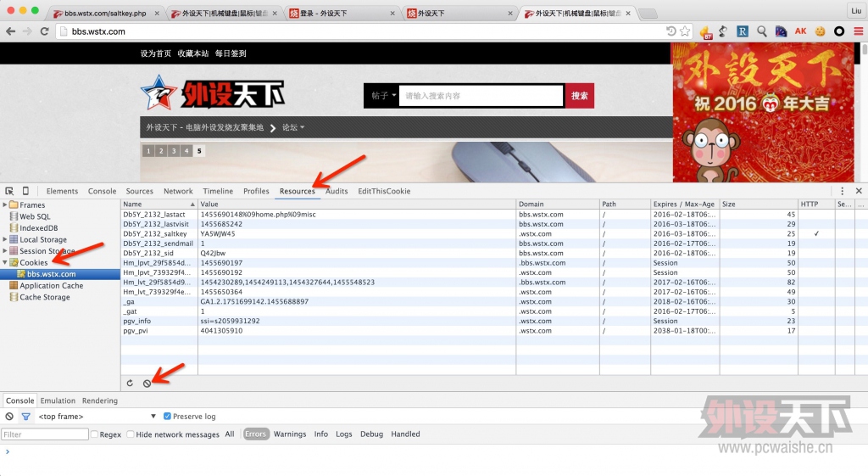The height and width of the screenshot is (476, 868).
Task: Close the DevTools panel
Action: click(x=859, y=191)
